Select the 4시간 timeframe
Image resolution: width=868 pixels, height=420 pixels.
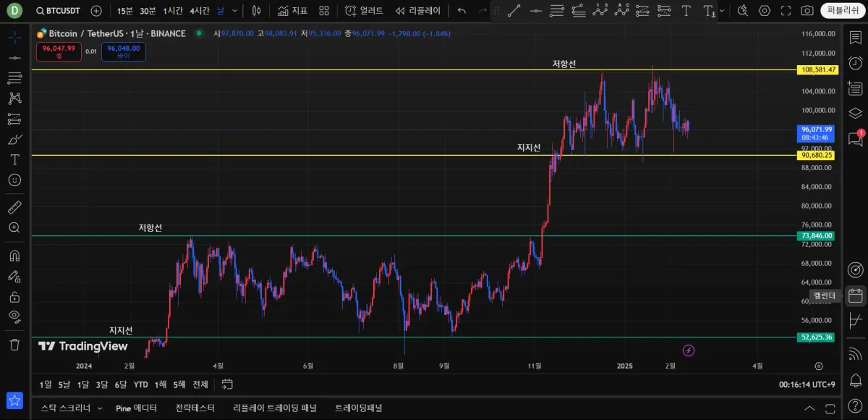[200, 11]
